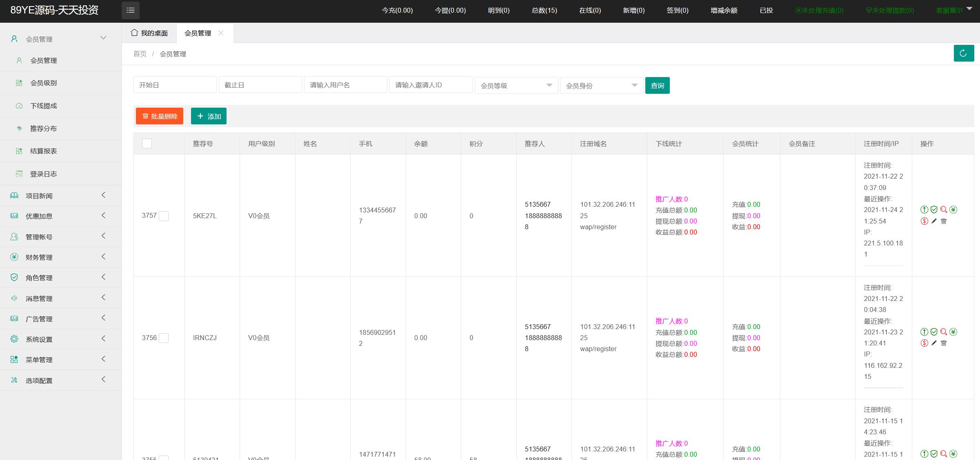Open the 会员身份 dropdown
The image size is (980, 460).
click(x=601, y=85)
